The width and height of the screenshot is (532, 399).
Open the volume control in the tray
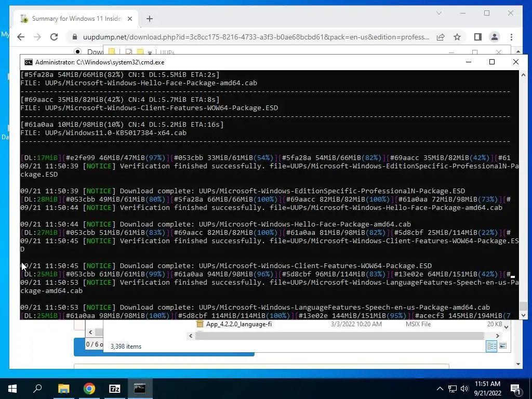pyautogui.click(x=464, y=389)
